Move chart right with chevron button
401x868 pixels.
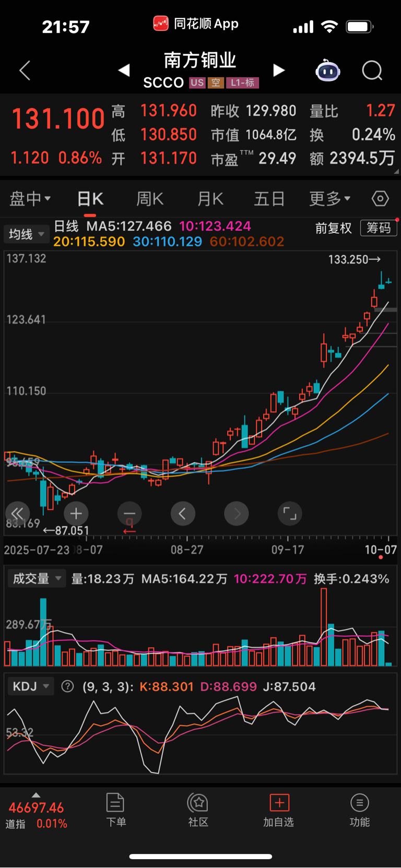[237, 514]
